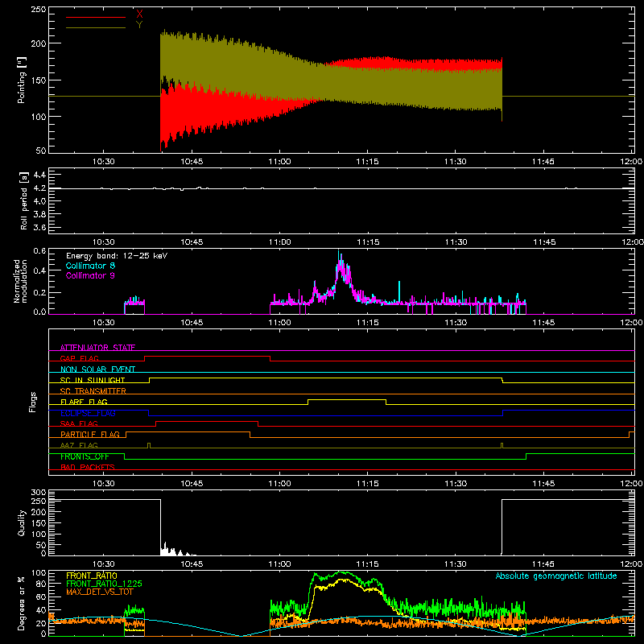Click the FRONT_RATIO_1225 legend label
Viewport: 644px width, 644px height.
tap(104, 584)
